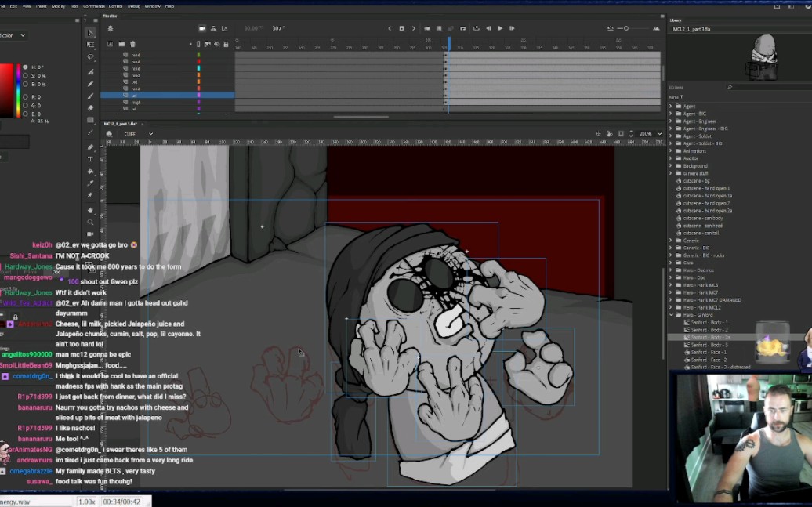Step back one frame button
This screenshot has width=812, height=507.
coord(488,28)
